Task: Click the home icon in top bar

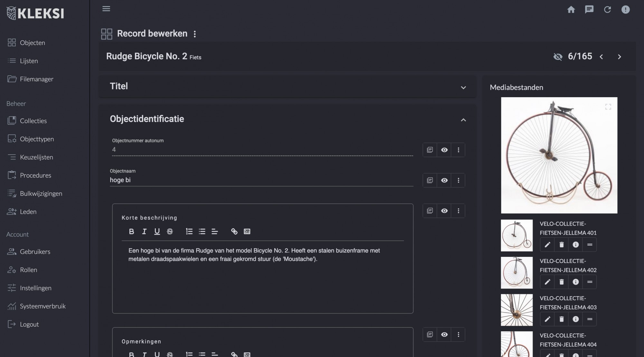Action: [x=571, y=10]
